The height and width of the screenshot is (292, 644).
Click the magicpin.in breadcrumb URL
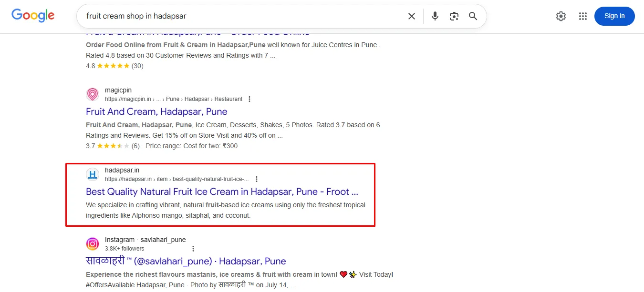[174, 99]
